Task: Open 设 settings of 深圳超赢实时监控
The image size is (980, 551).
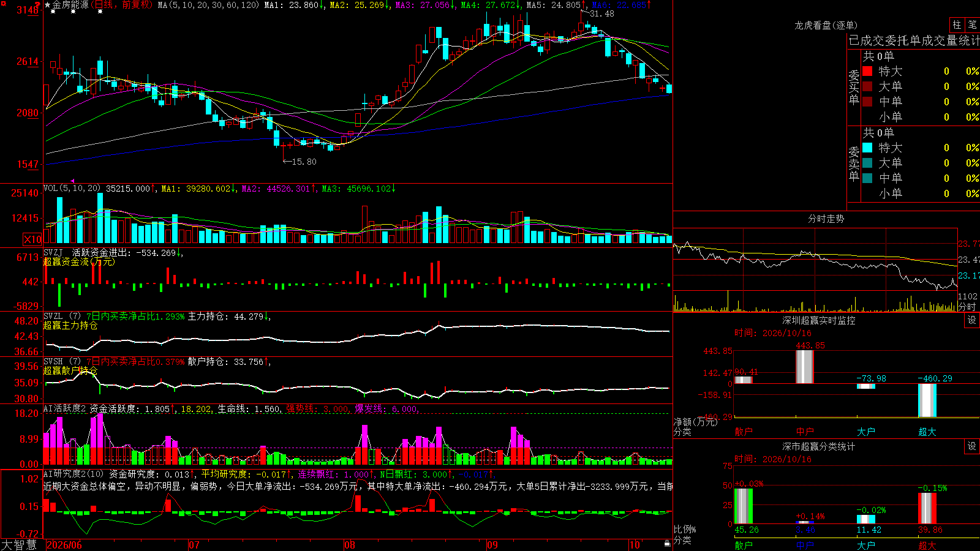Action: [972, 320]
